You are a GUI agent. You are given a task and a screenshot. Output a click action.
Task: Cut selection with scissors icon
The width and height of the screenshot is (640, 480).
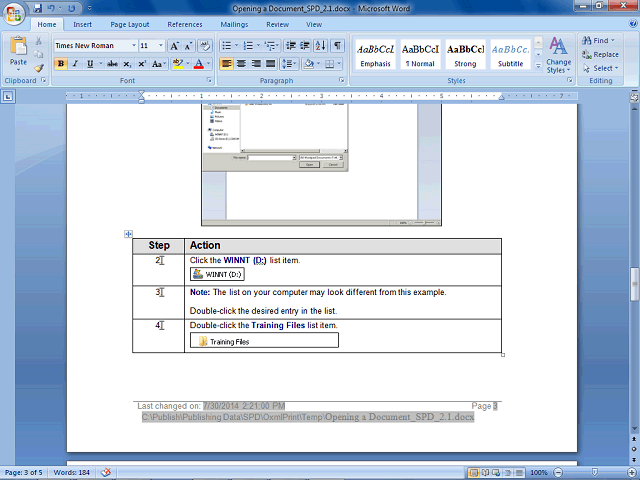[x=39, y=41]
